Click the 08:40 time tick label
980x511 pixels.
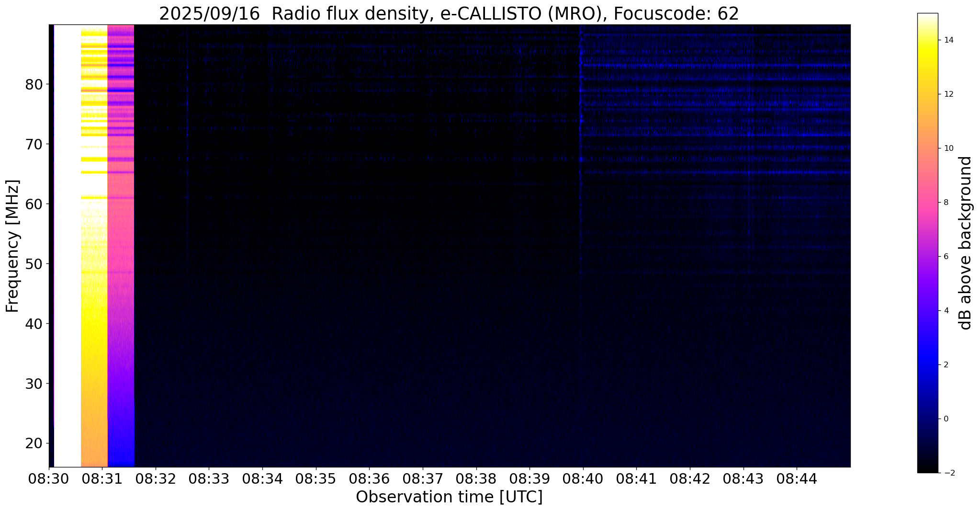[583, 479]
